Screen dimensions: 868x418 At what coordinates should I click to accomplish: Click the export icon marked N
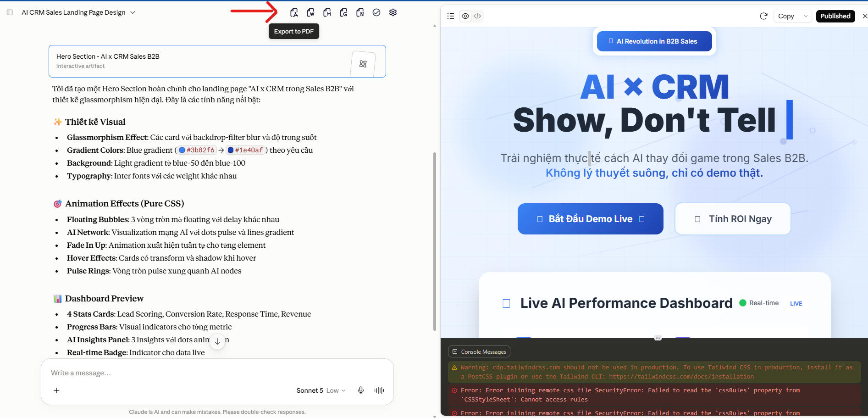click(360, 12)
